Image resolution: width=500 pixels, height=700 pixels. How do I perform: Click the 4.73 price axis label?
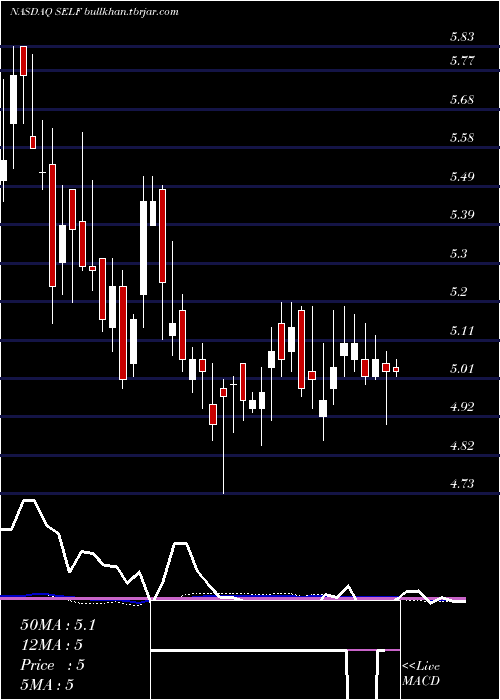(x=462, y=483)
